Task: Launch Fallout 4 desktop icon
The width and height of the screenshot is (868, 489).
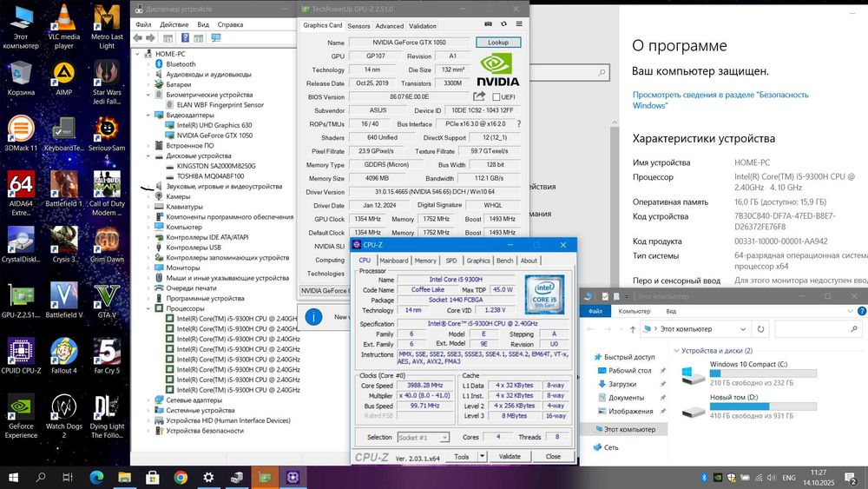Action: [x=63, y=355]
